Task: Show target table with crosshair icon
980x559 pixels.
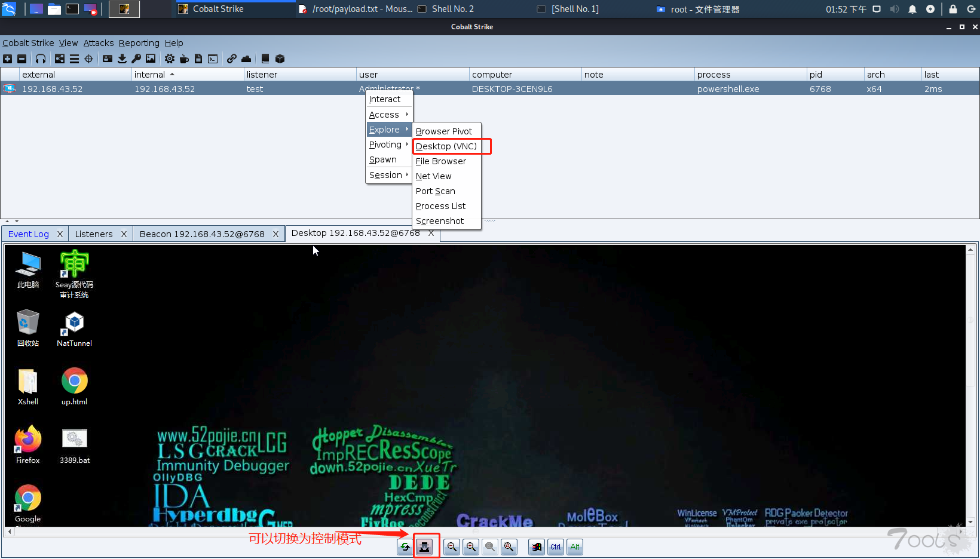Action: [88, 59]
